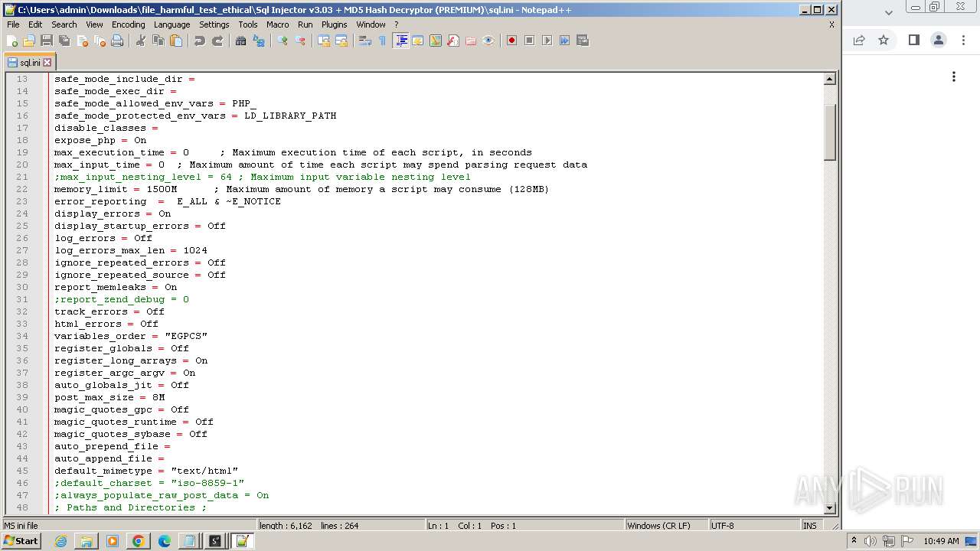Paste from clipboard toolbar icon
Viewport: 980px width, 551px height.
[x=176, y=41]
